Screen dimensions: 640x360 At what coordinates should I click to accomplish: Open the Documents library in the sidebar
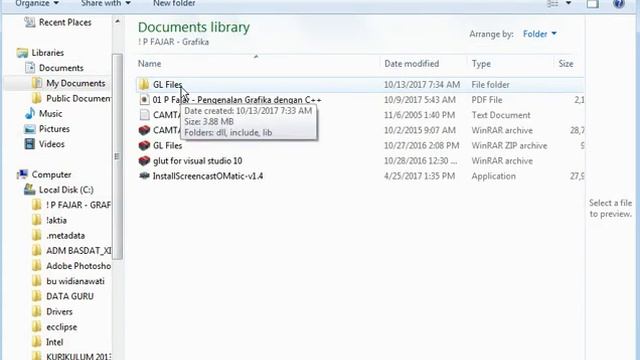click(61, 68)
